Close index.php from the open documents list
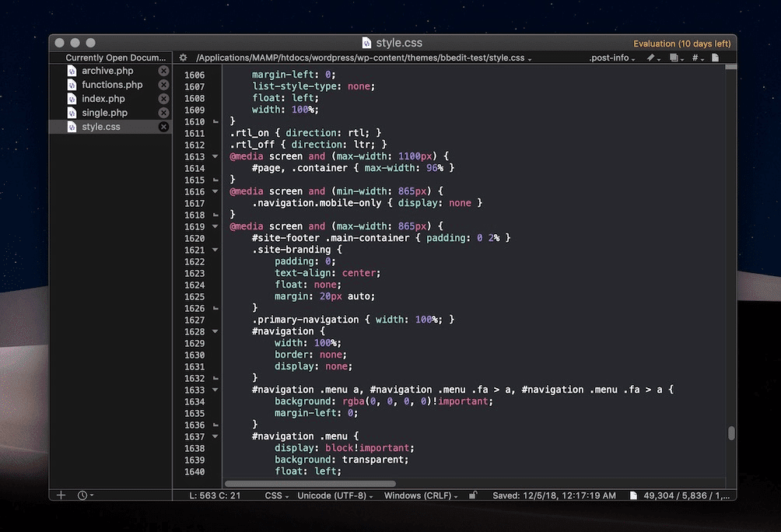This screenshot has height=532, width=781. click(163, 99)
